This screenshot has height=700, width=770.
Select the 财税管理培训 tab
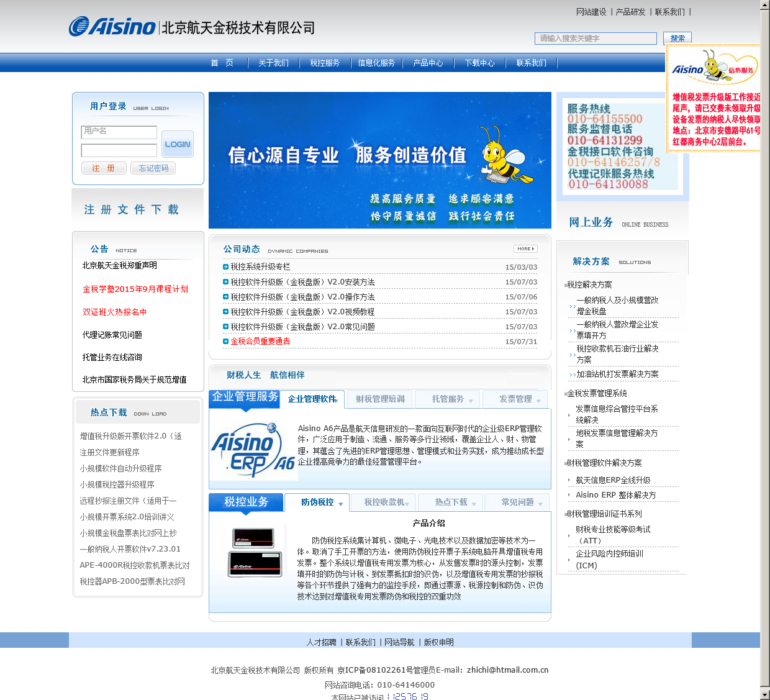(380, 399)
